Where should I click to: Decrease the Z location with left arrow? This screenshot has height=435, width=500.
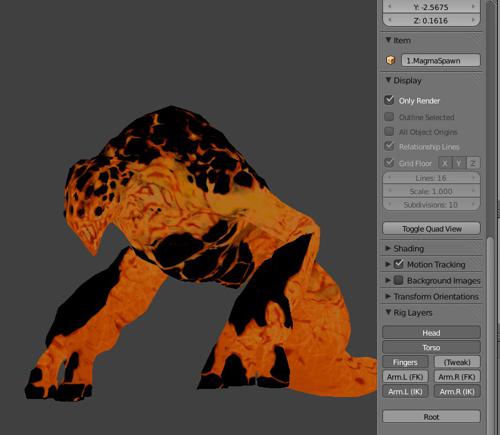389,20
